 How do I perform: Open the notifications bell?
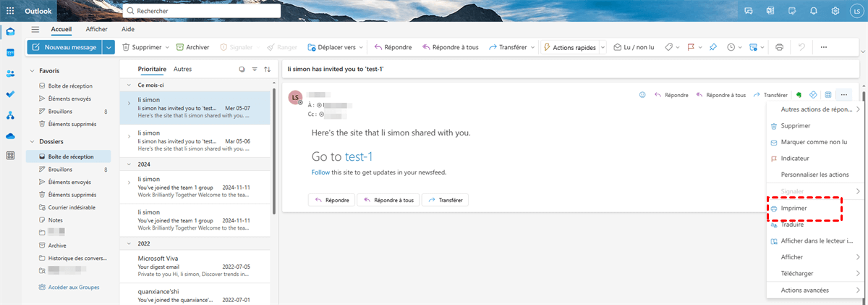[x=814, y=12]
